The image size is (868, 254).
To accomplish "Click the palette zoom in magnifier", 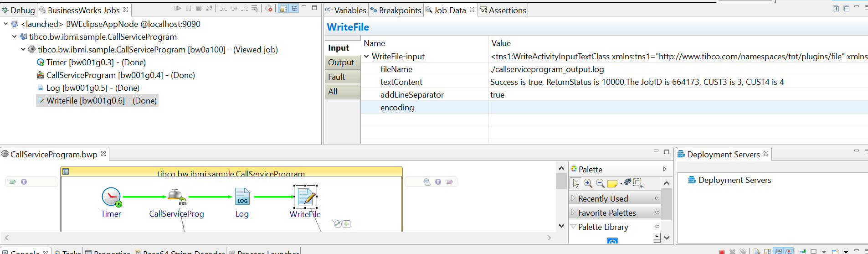I will coord(588,183).
